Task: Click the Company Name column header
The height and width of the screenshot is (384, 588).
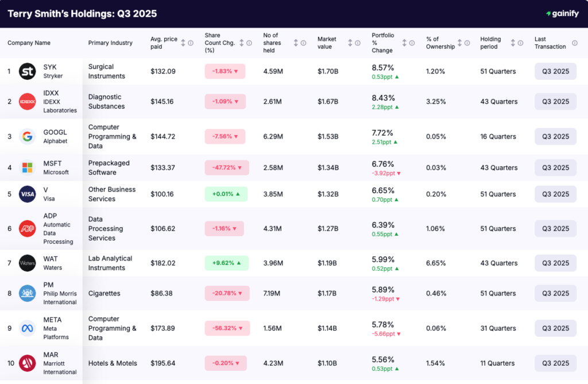Action: click(29, 43)
